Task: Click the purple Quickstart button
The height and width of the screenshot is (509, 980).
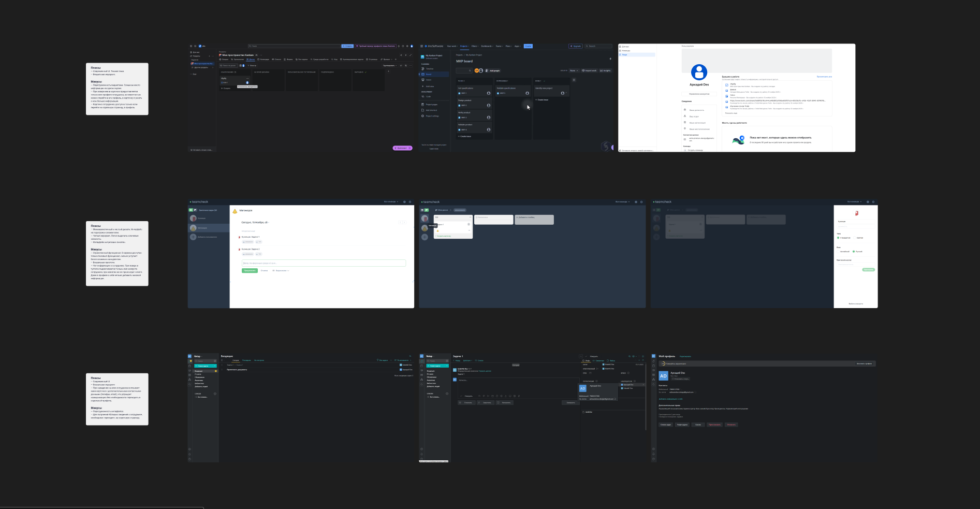Action: coord(402,148)
